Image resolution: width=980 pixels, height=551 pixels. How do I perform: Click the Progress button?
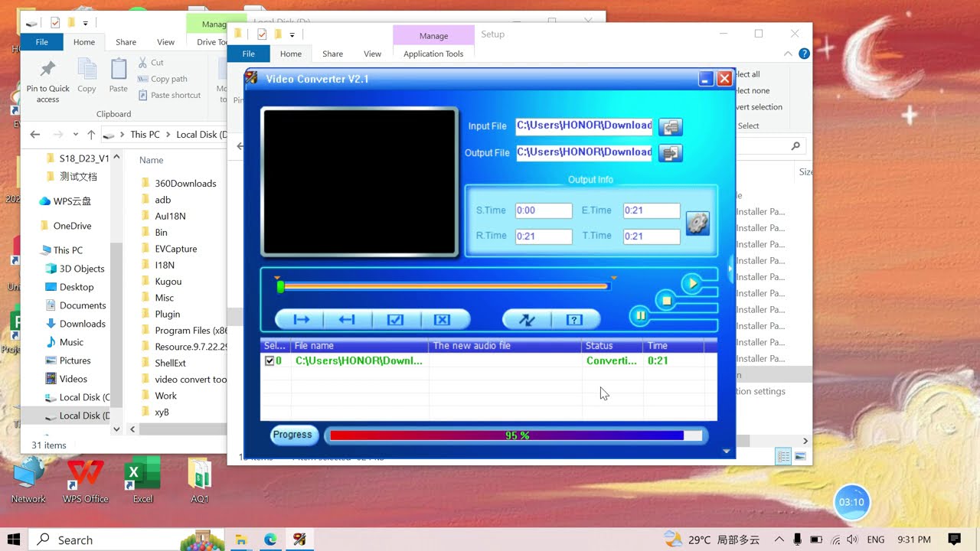tap(292, 435)
